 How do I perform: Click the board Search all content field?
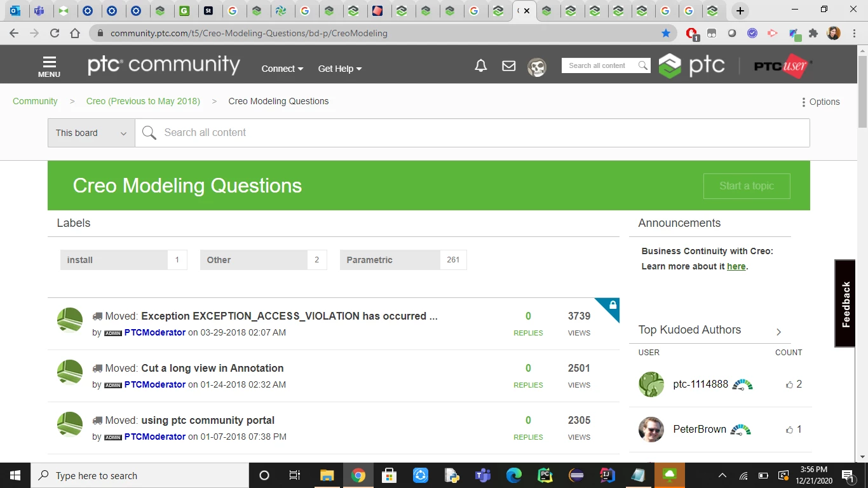pyautogui.click(x=472, y=133)
